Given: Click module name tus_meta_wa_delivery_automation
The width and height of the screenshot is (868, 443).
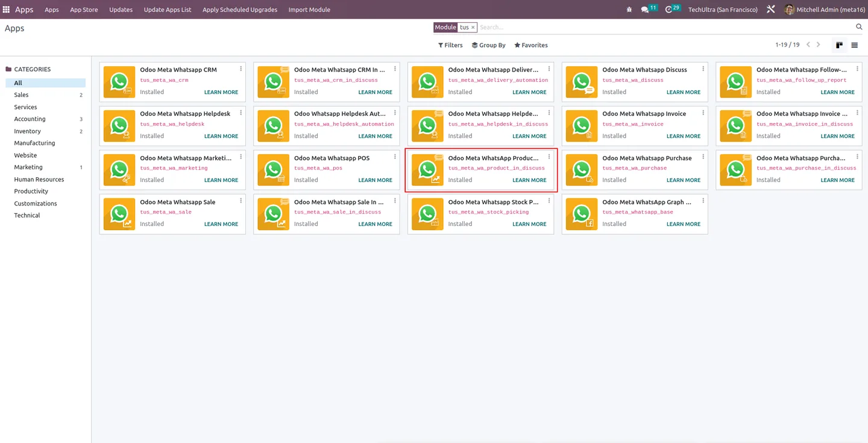Looking at the screenshot, I should click(x=498, y=80).
